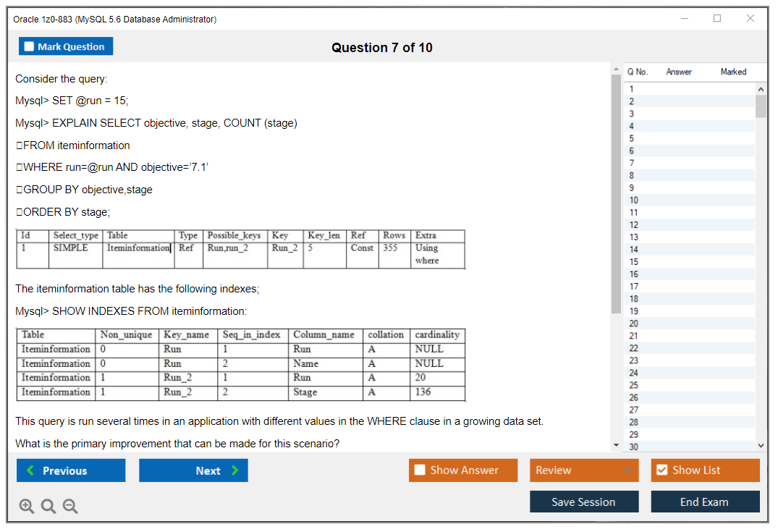The width and height of the screenshot is (778, 532).
Task: Go back with the Previous button
Action: click(70, 470)
